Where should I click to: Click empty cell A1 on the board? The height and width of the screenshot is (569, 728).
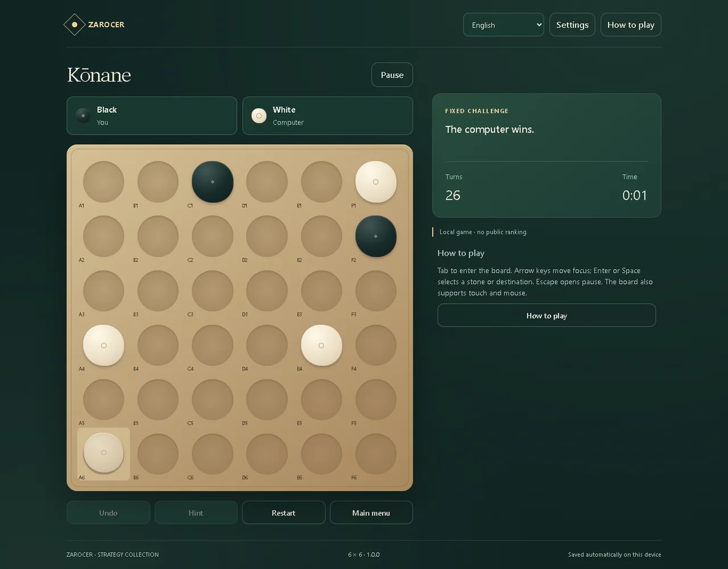coord(104,182)
